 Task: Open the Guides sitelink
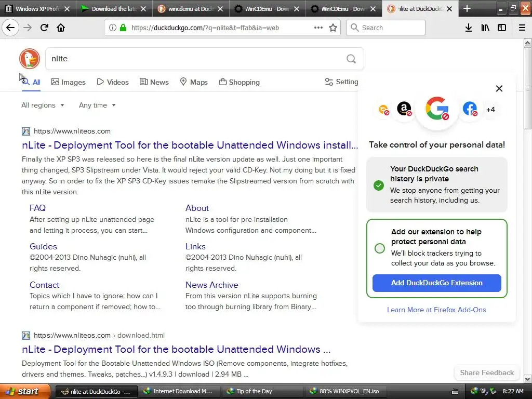[43, 246]
